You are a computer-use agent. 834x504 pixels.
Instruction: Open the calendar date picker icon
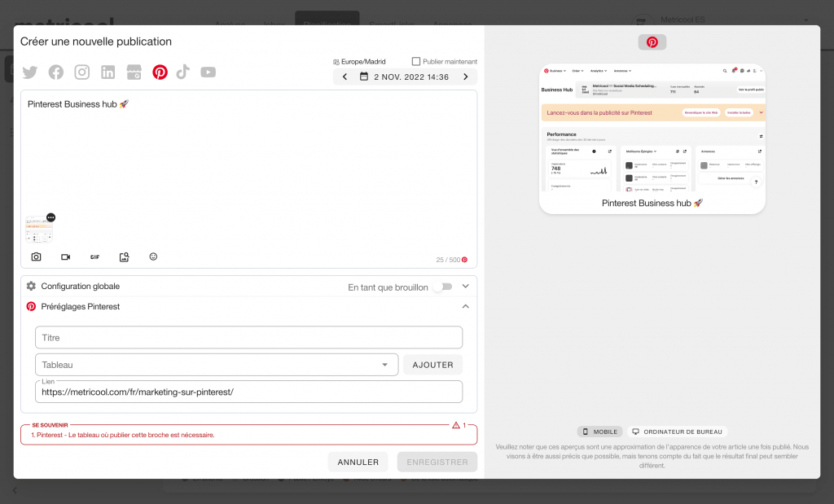tap(364, 77)
